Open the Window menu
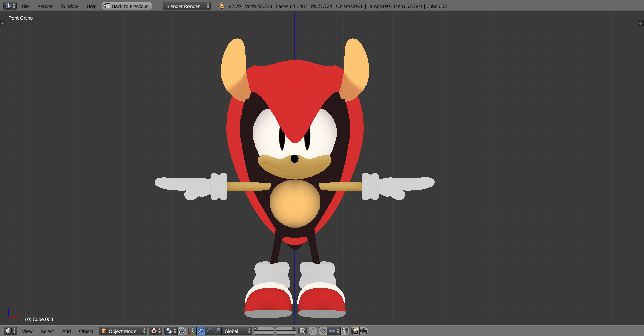Viewport: 644px width, 336px height. tap(69, 6)
